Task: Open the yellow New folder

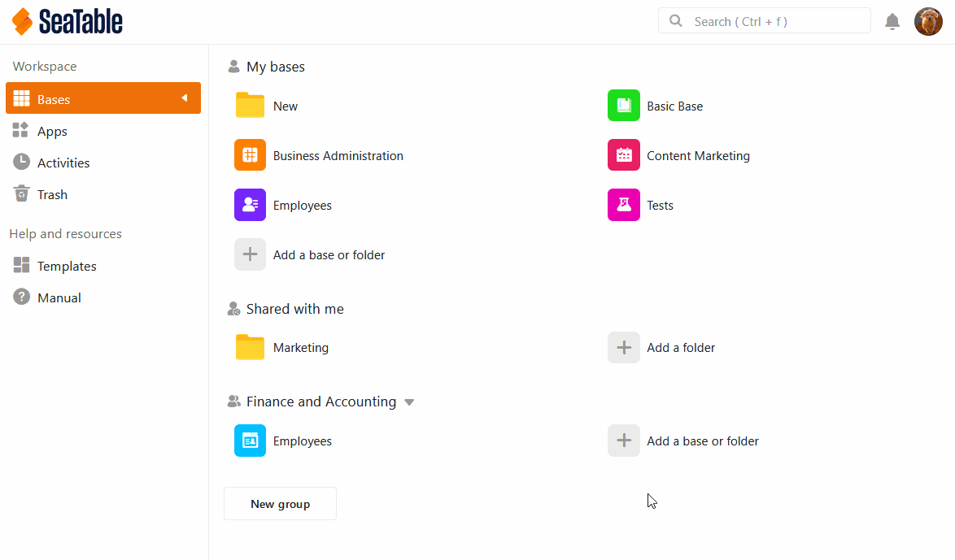Action: click(x=250, y=106)
